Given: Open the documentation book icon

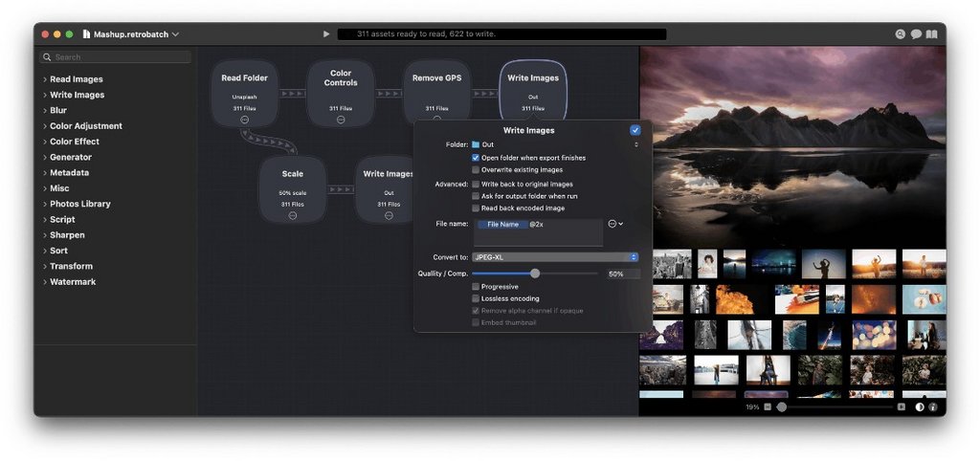Looking at the screenshot, I should tap(932, 34).
